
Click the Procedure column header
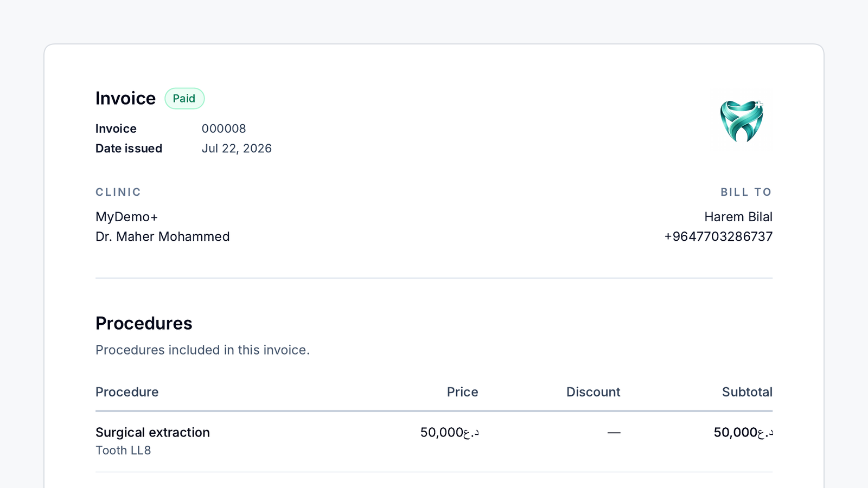(127, 392)
